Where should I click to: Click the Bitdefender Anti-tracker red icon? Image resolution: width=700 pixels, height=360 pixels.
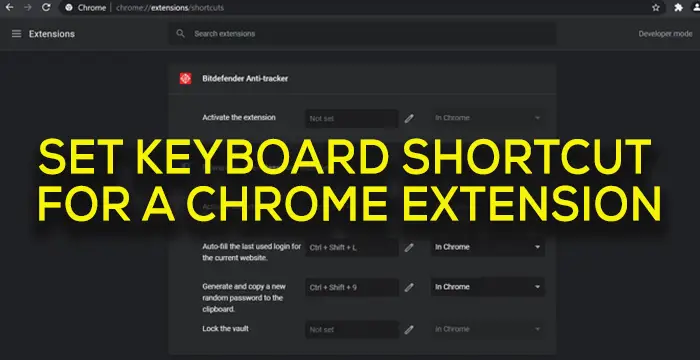[185, 79]
